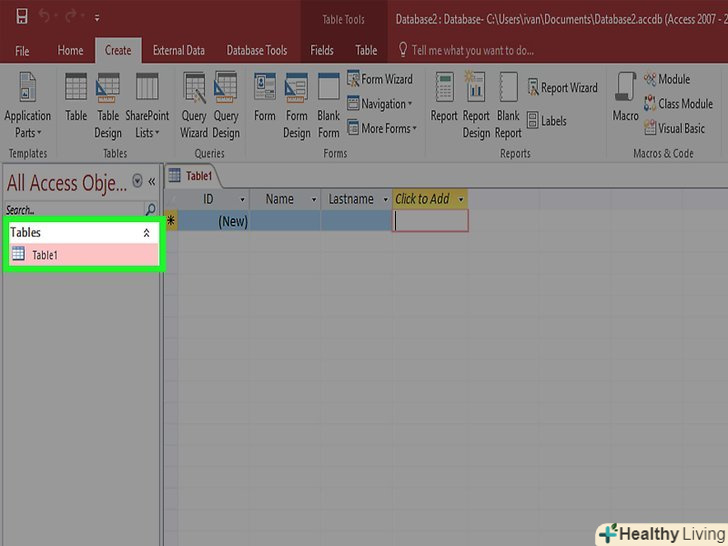Open the Click to Add dropdown arrow
This screenshot has width=728, height=546.
tap(461, 200)
